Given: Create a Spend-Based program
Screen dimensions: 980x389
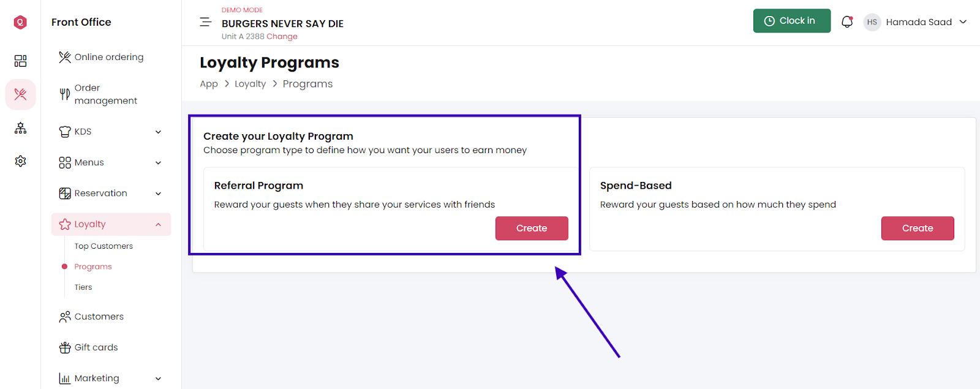Looking at the screenshot, I should point(918,228).
